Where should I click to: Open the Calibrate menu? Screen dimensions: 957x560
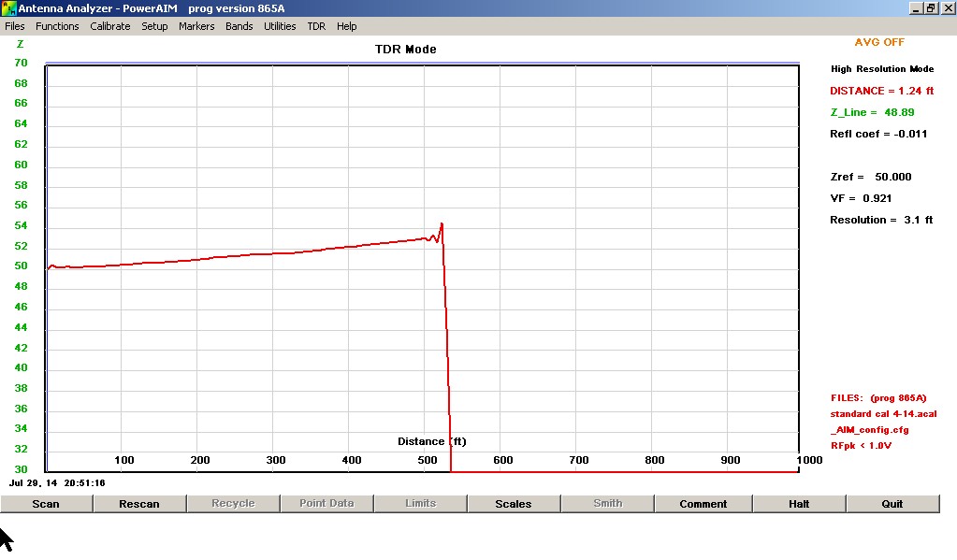tap(110, 26)
